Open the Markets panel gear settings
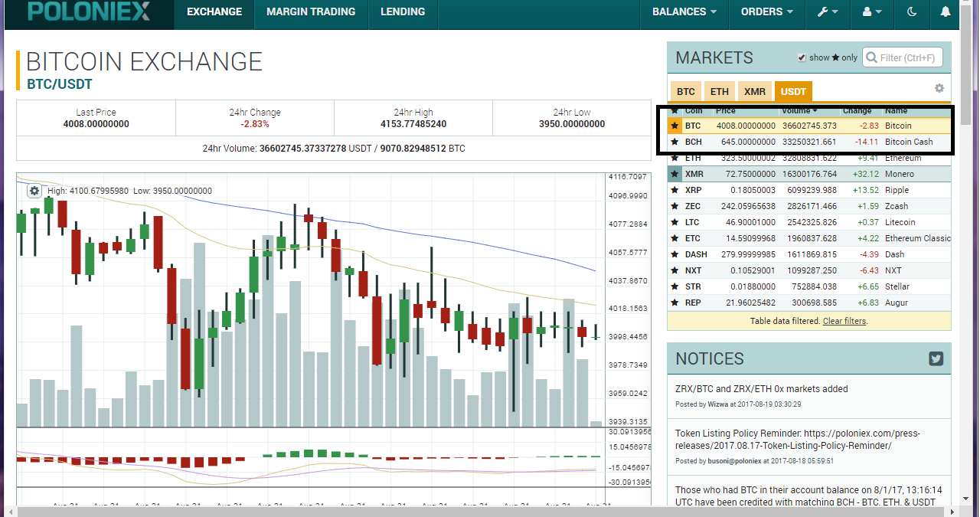The image size is (980, 517). (939, 88)
